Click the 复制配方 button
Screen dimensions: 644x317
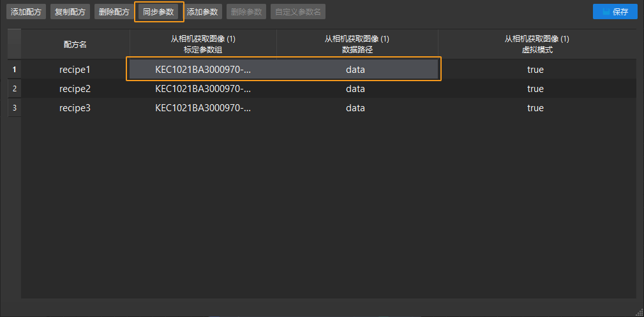pyautogui.click(x=70, y=12)
